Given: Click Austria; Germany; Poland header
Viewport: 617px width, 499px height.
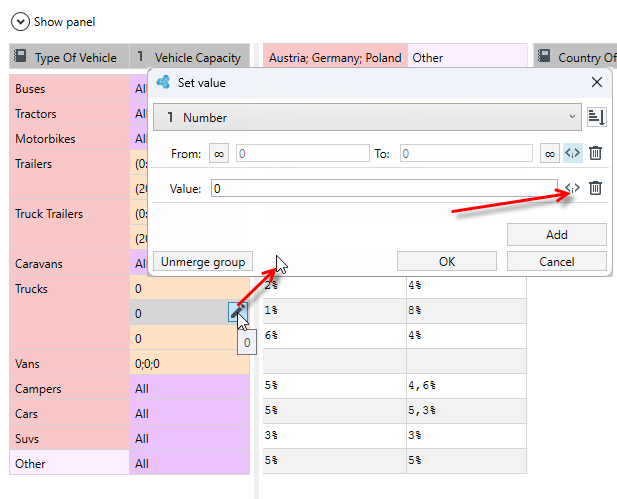Looking at the screenshot, I should tap(335, 57).
